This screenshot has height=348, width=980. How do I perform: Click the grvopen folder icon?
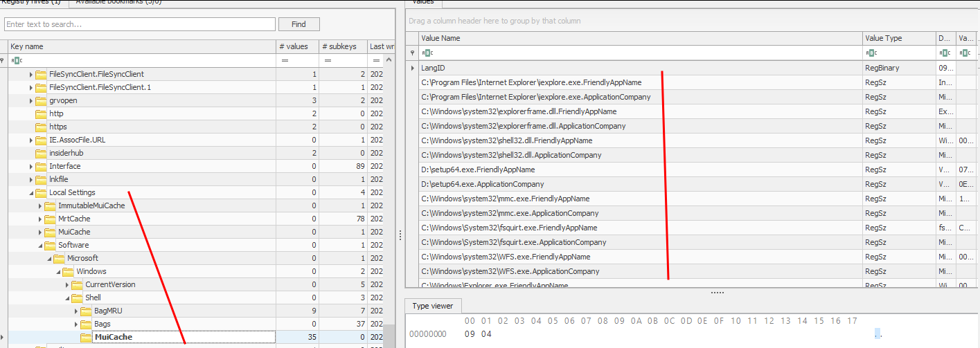point(41,100)
